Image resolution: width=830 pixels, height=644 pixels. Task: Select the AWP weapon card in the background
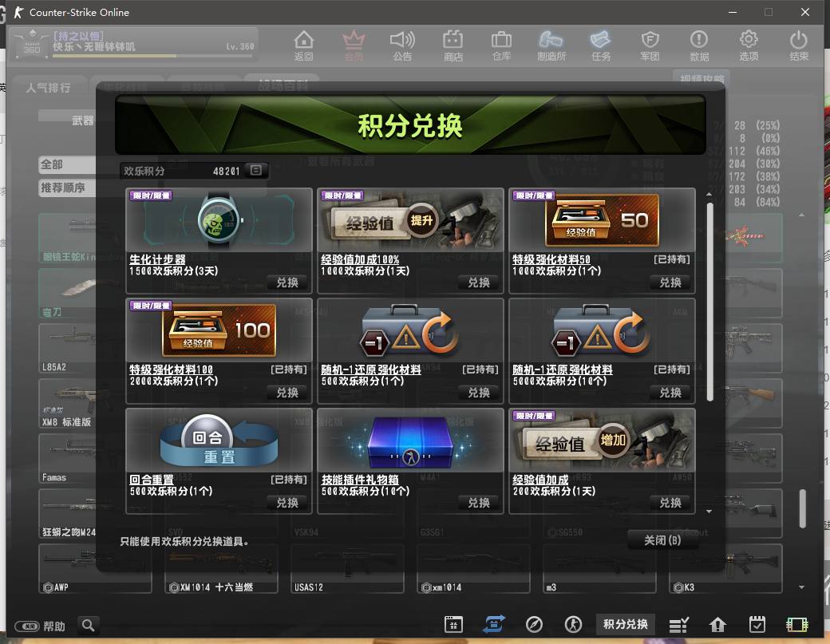click(x=95, y=569)
